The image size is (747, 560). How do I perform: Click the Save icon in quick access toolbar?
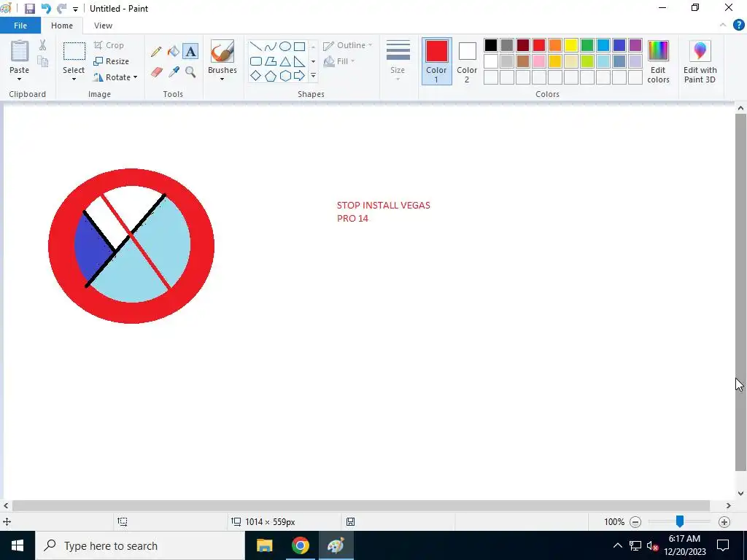coord(29,9)
